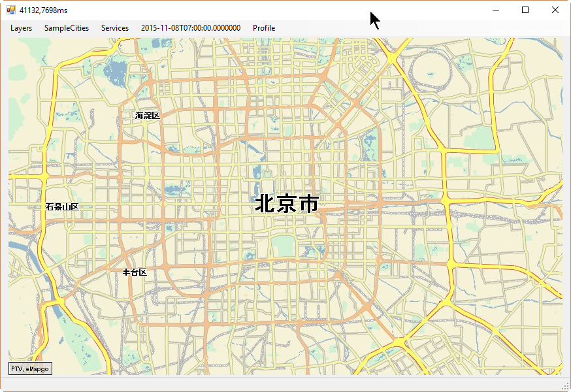Click the 2015-11-08 timestamp menu item
This screenshot has height=392, width=571.
[x=191, y=28]
